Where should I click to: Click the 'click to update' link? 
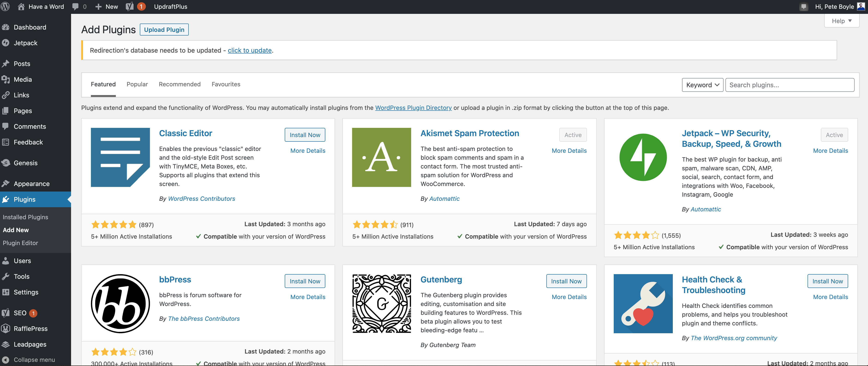pos(250,50)
